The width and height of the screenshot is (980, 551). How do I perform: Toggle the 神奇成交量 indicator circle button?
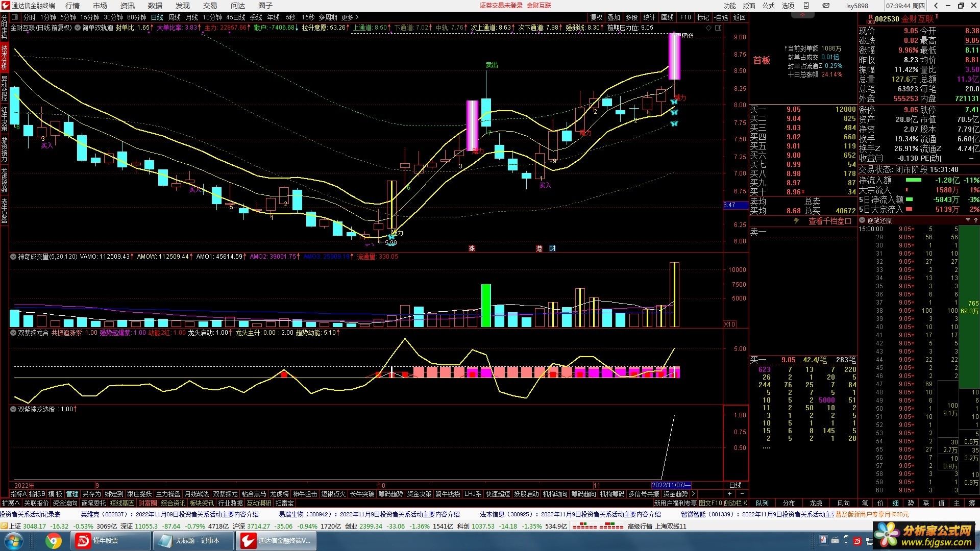pos(13,257)
